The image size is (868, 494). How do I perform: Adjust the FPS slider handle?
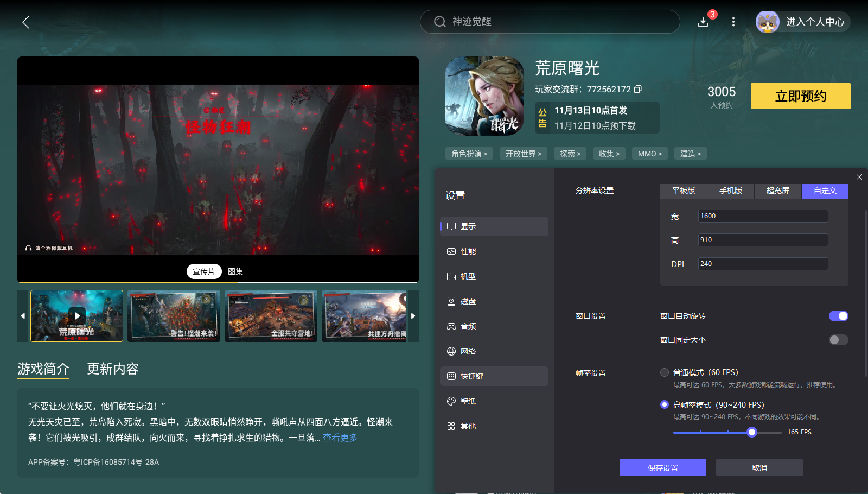[752, 432]
